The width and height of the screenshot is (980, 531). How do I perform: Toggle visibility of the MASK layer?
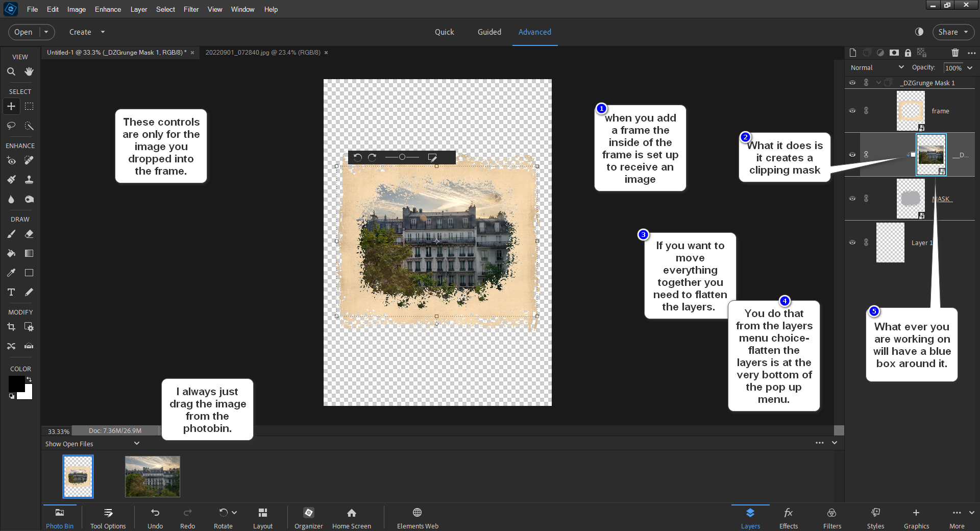click(x=852, y=199)
